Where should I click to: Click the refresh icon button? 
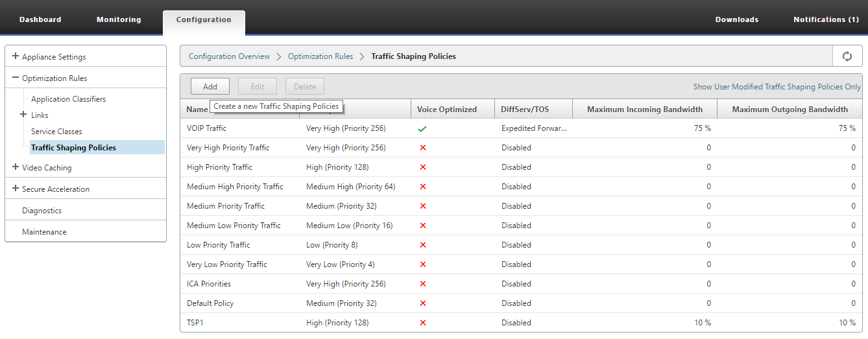(847, 56)
